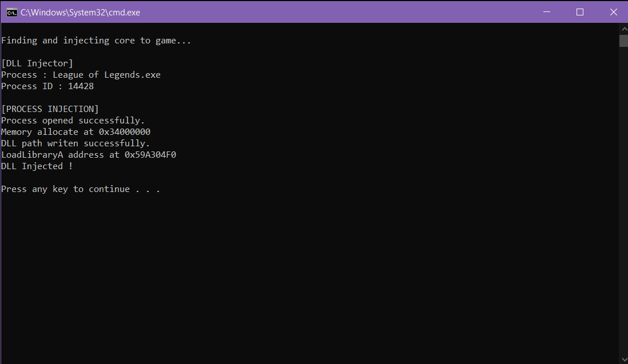Click the '[DLL Injector]' heading line
The image size is (628, 364).
pyautogui.click(x=37, y=63)
